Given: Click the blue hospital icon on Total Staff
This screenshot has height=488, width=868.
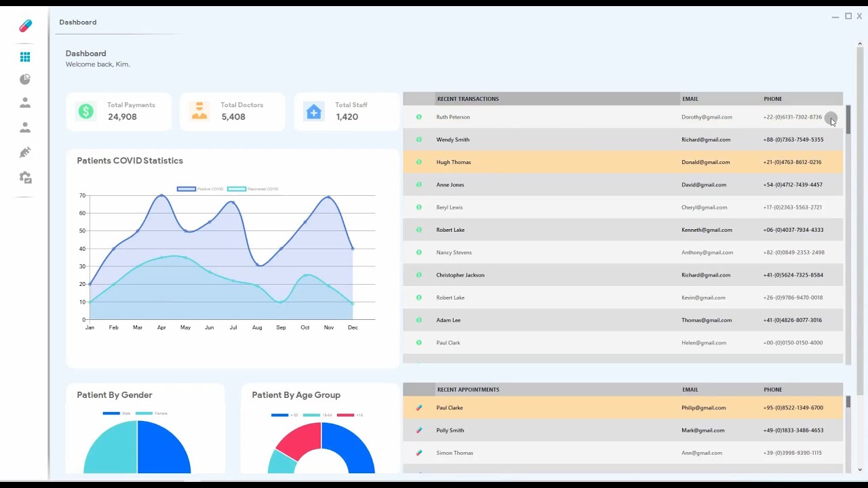Looking at the screenshot, I should [x=313, y=111].
